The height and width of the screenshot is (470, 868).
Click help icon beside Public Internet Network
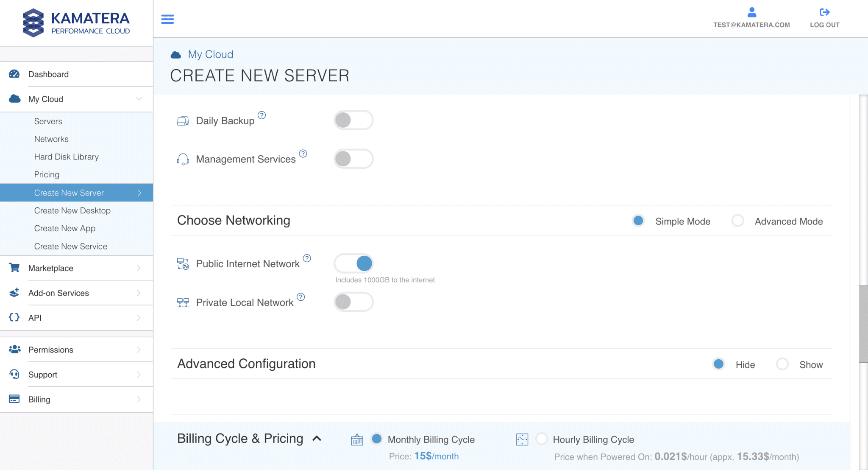(307, 258)
